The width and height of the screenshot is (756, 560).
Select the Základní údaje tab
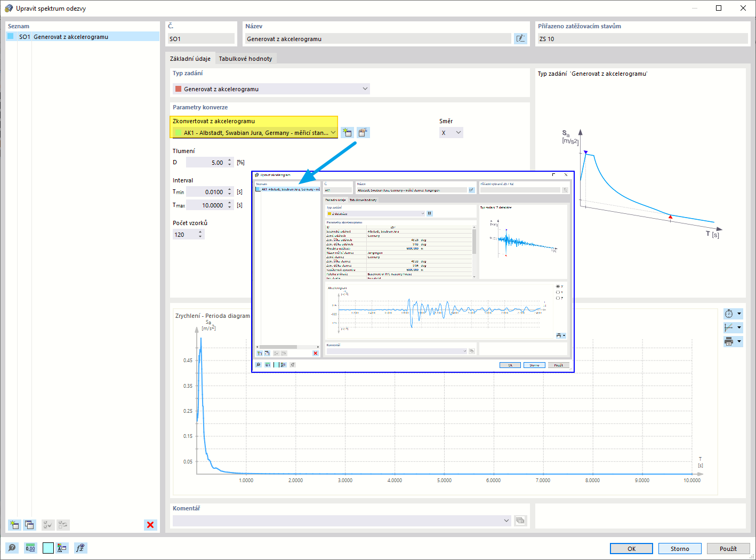click(x=190, y=59)
